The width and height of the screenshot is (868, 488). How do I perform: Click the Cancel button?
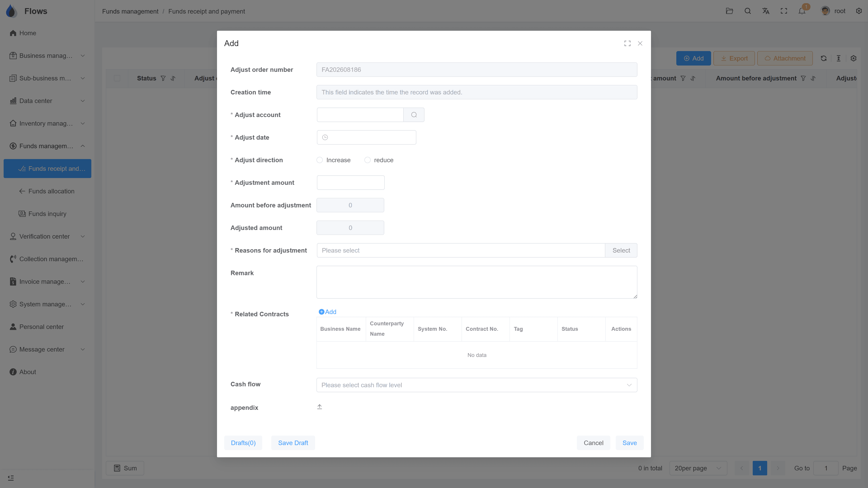593,443
